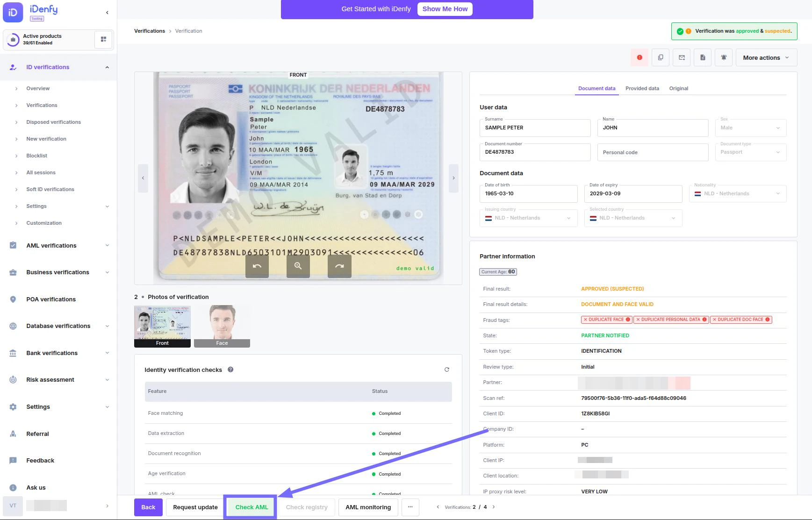Expand Database verifications menu

(x=58, y=326)
